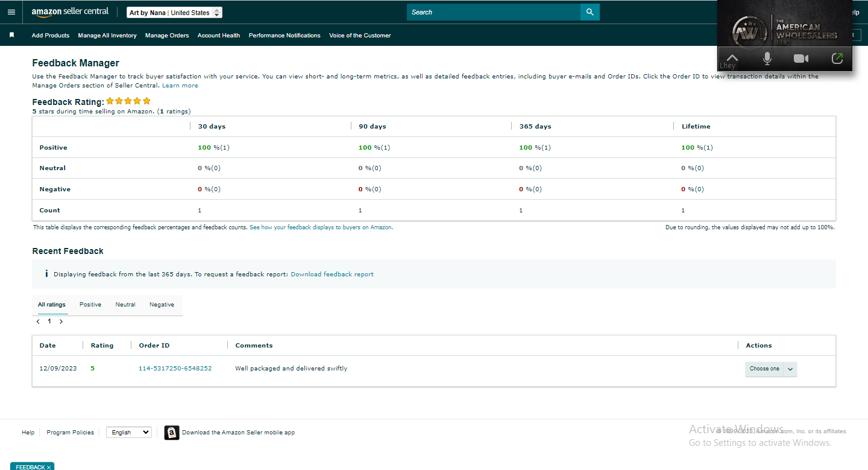Image resolution: width=868 pixels, height=470 pixels.
Task: Click the search magnifier button
Action: click(x=590, y=12)
